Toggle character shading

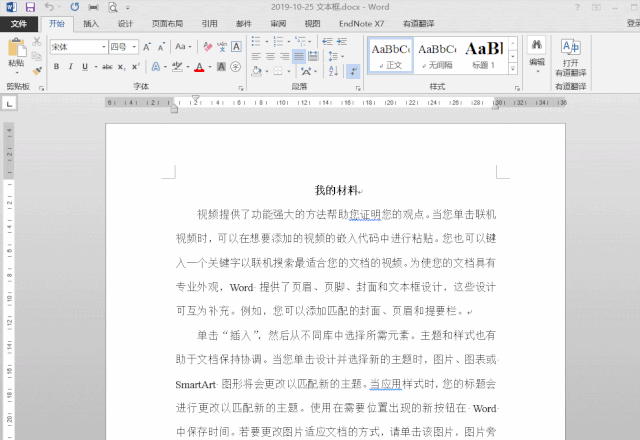click(x=221, y=67)
